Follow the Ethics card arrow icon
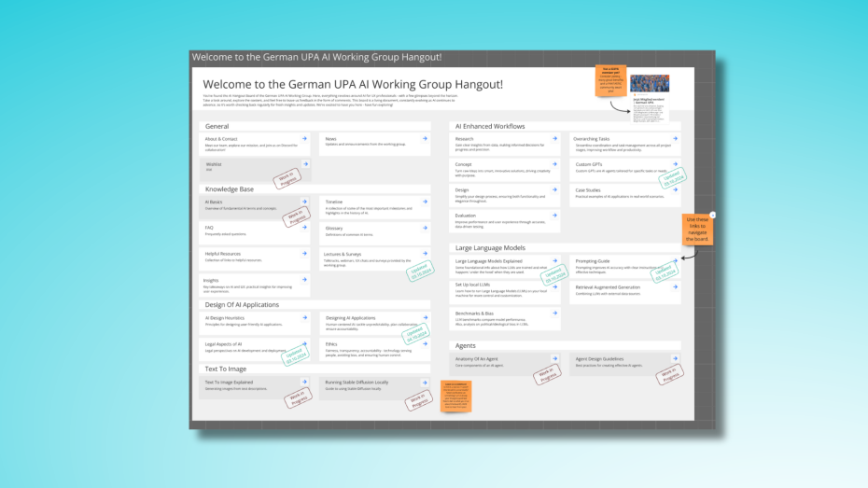Image resolution: width=868 pixels, height=488 pixels. (425, 343)
